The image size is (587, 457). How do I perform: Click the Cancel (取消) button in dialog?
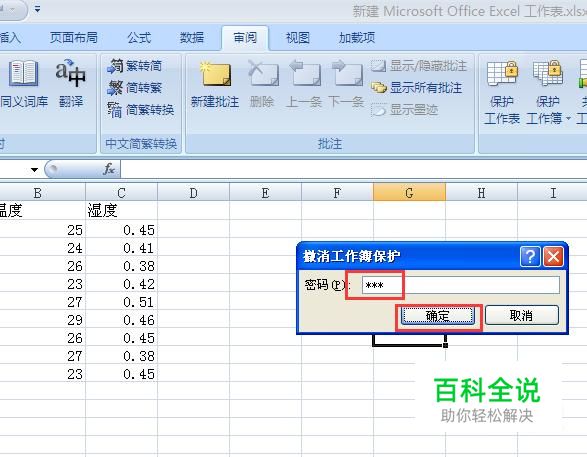click(521, 315)
